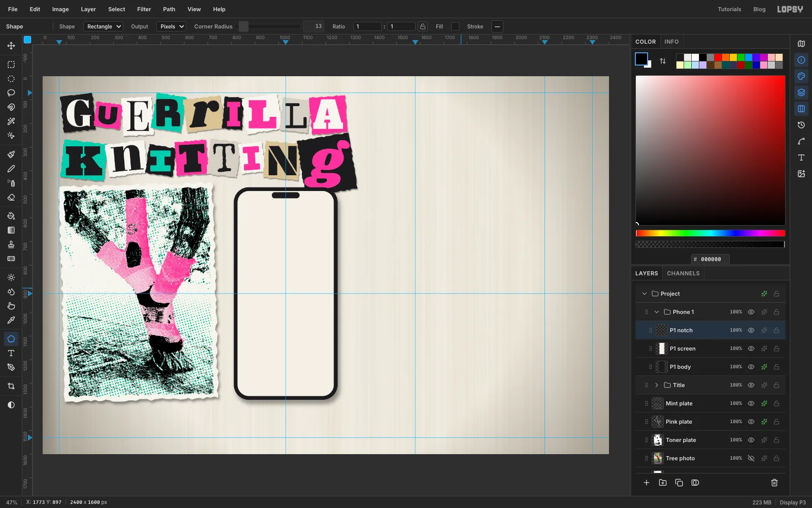The width and height of the screenshot is (812, 508).
Task: Open the Shape type Rectangle dropdown
Action: click(104, 26)
